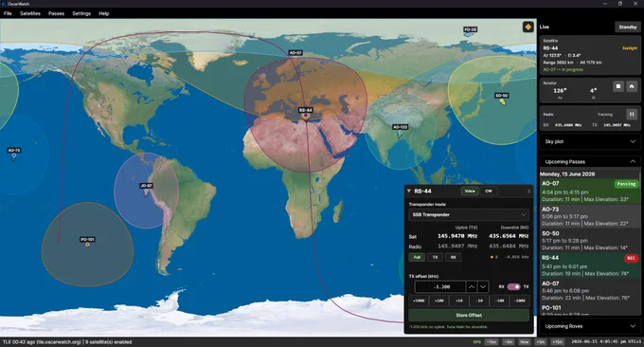Open the File menu
Screen dimensions: 644x347
pos(8,13)
